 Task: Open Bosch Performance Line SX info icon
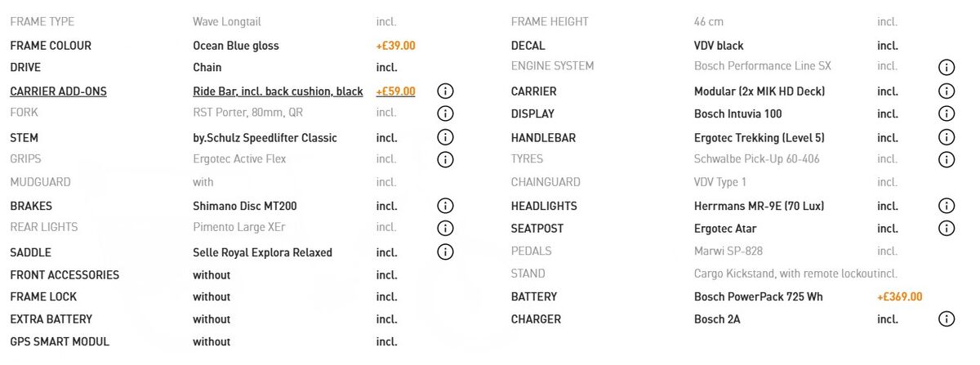click(947, 67)
